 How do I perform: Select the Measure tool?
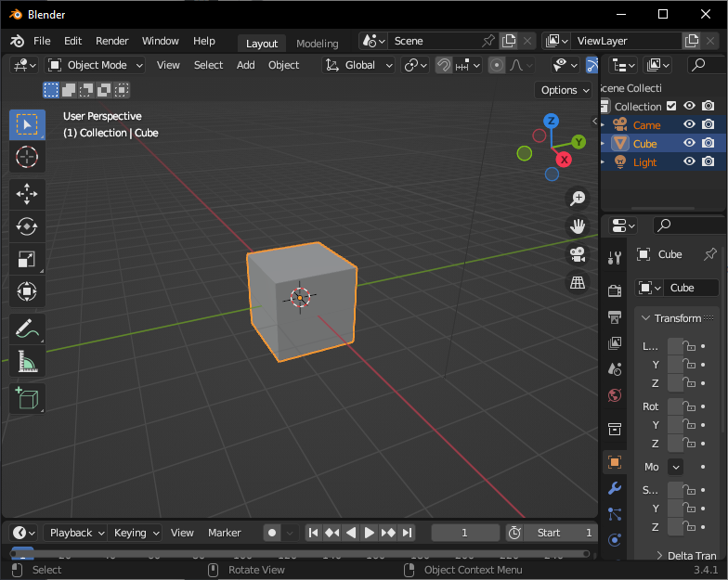pos(27,362)
